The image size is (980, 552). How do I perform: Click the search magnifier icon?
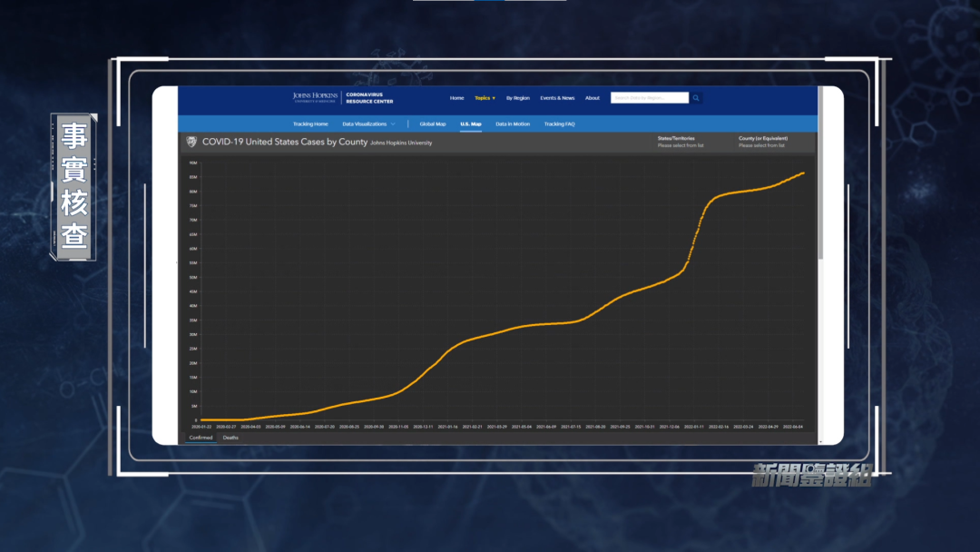point(696,98)
